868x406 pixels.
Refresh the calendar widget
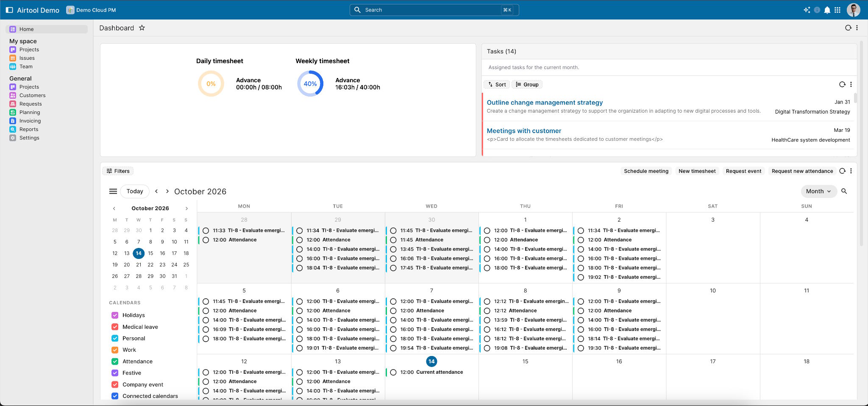pyautogui.click(x=842, y=171)
